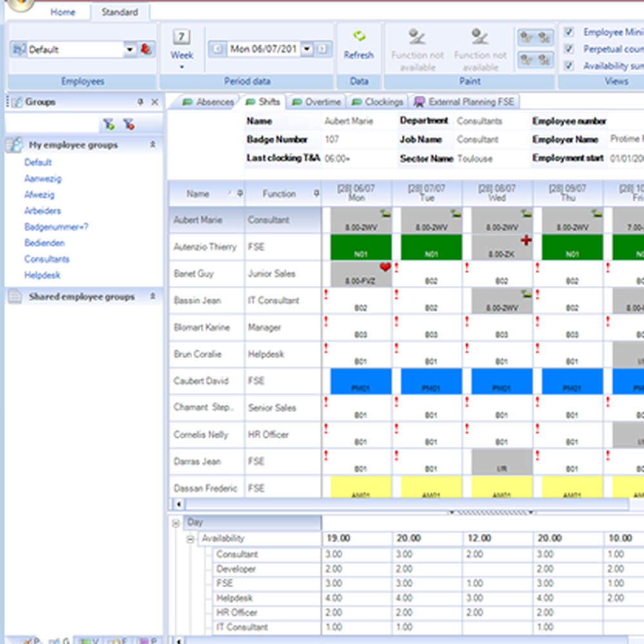Switch to Standard ribbon tab

coord(120,12)
